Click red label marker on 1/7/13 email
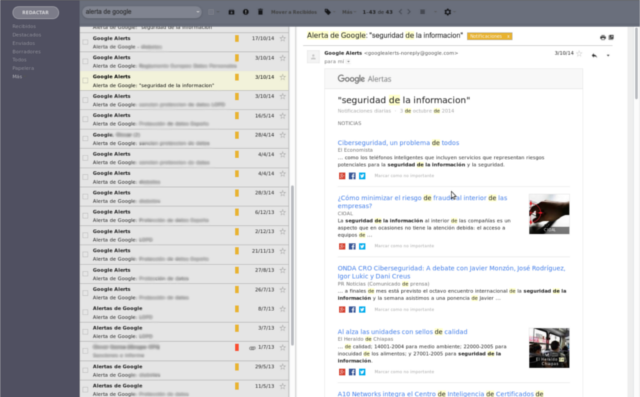Screen dimensions: 640x397 click(x=237, y=348)
